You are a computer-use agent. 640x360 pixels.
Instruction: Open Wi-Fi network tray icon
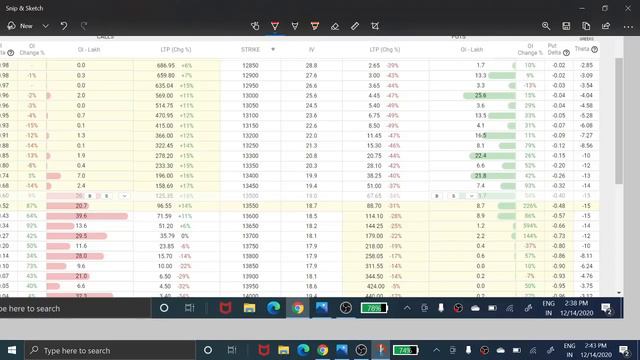tap(533, 350)
